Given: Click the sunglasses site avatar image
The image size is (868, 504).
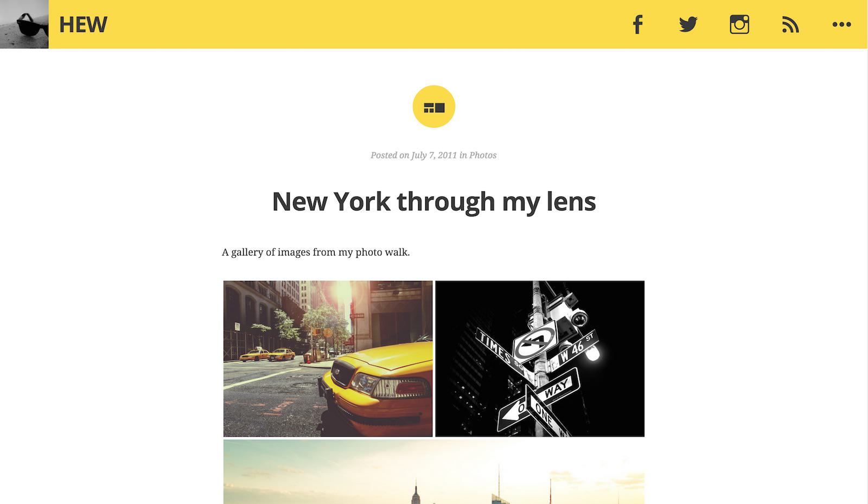Looking at the screenshot, I should point(24,24).
